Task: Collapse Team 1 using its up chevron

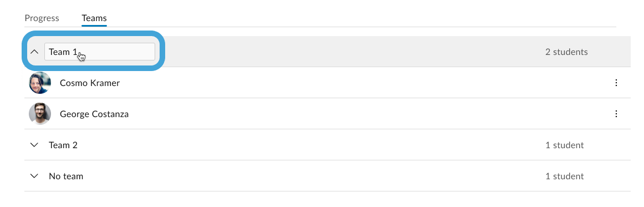Action: [x=34, y=52]
